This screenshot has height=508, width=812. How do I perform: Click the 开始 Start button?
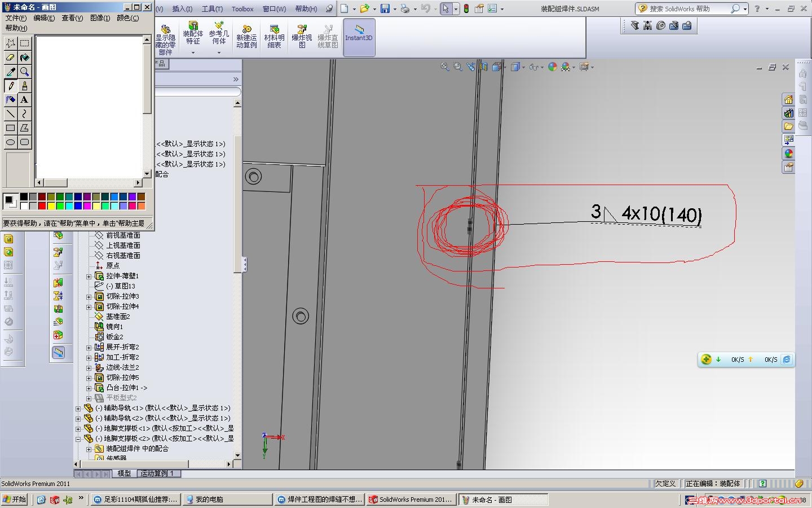(15, 500)
